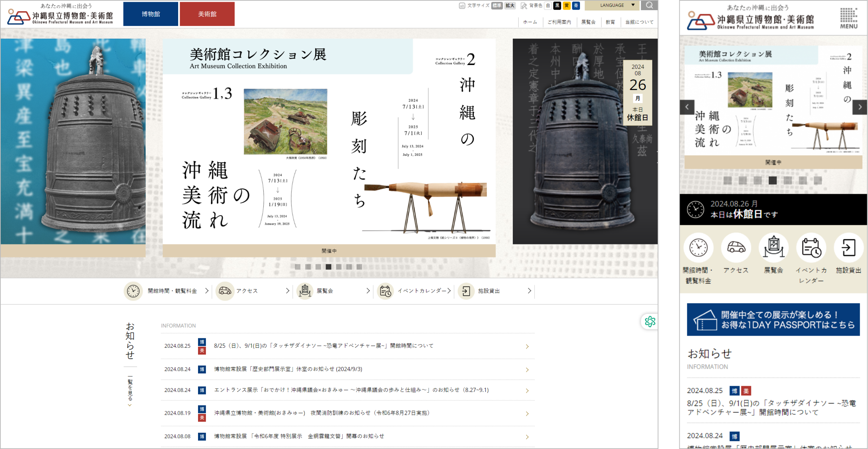
Task: Tap the mobile calendar icon イベントカレンダー
Action: tap(811, 248)
